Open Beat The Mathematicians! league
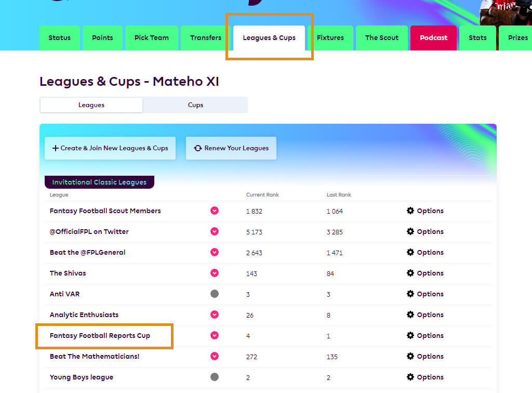 [x=95, y=356]
